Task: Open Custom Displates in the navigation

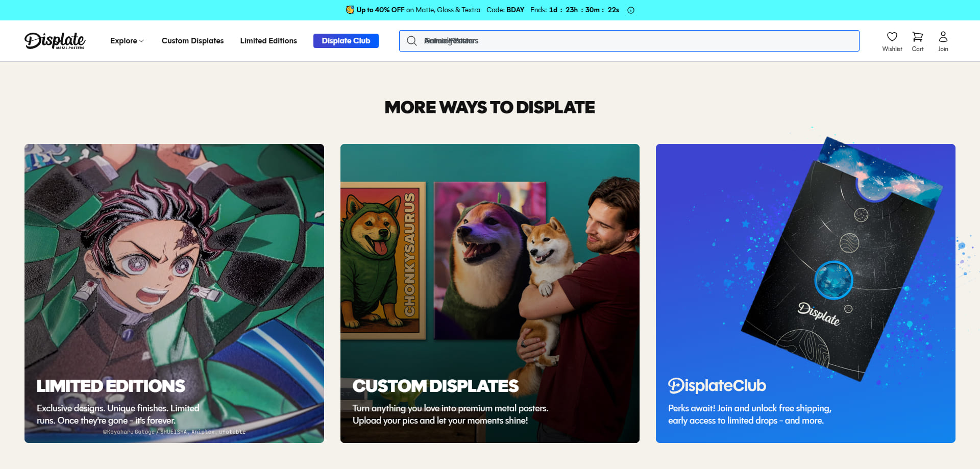Action: [x=192, y=41]
